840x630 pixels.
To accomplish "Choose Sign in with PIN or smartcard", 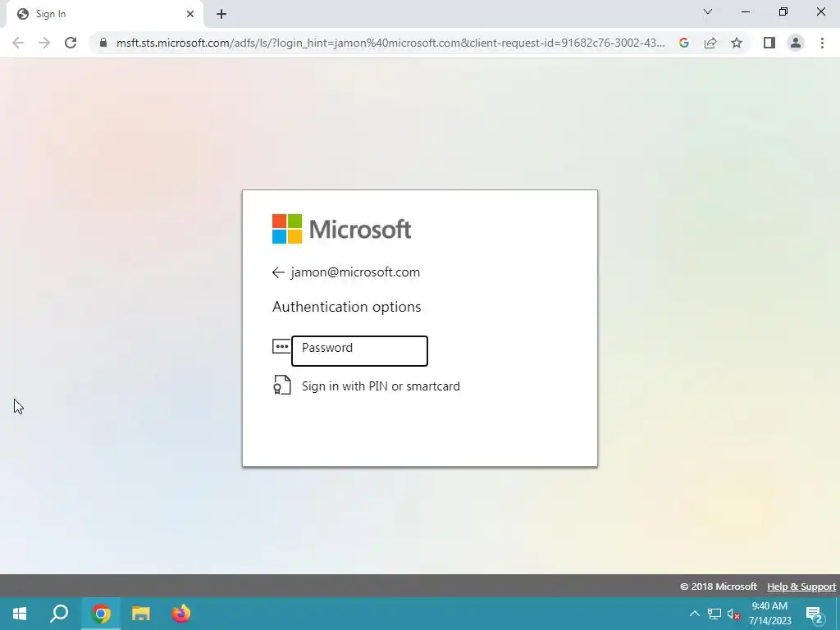I will [x=381, y=386].
